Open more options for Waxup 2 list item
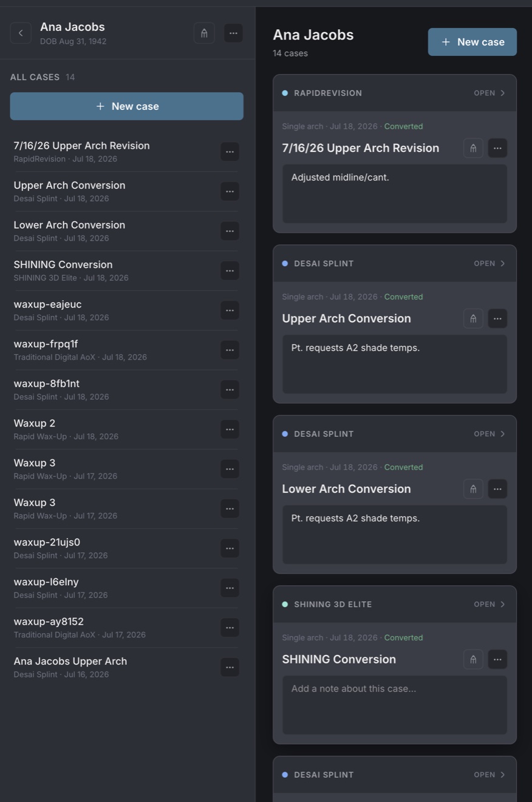532x802 pixels. 230,430
